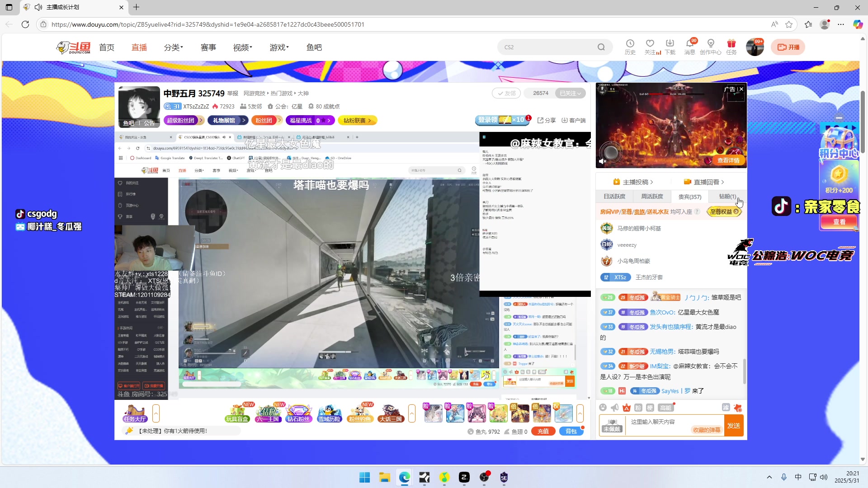The width and height of the screenshot is (868, 488).
Task: Bookmark this page with the star icon
Action: pyautogui.click(x=789, y=24)
